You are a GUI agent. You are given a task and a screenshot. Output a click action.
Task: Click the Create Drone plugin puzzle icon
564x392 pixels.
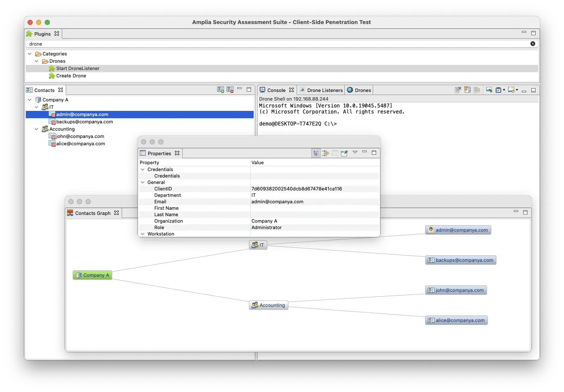click(x=52, y=76)
